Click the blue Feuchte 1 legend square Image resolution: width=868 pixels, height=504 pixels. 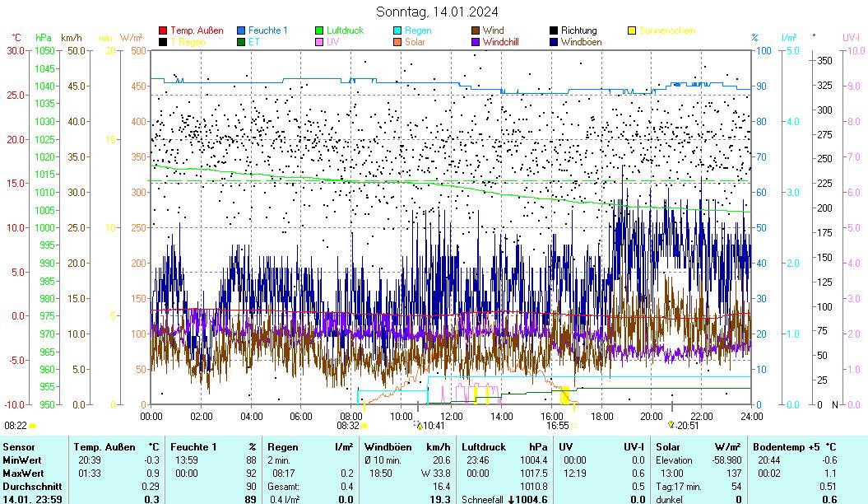242,30
